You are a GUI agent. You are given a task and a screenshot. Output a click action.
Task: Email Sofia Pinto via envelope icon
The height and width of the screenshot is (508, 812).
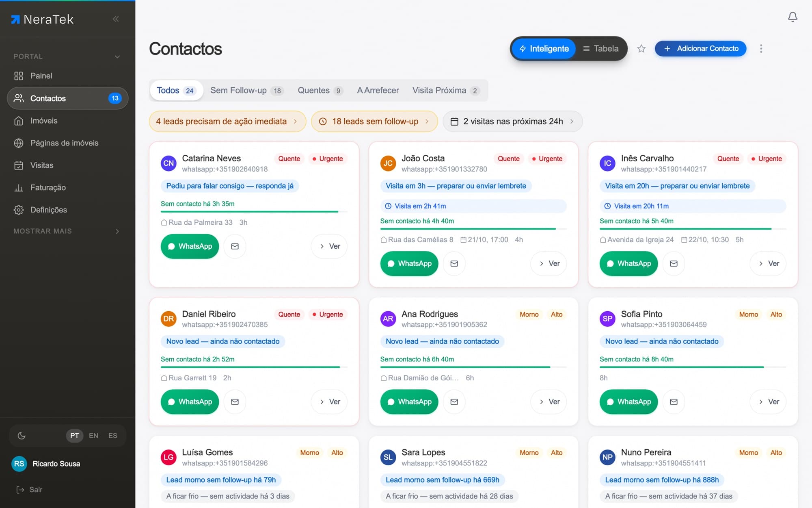click(x=674, y=402)
